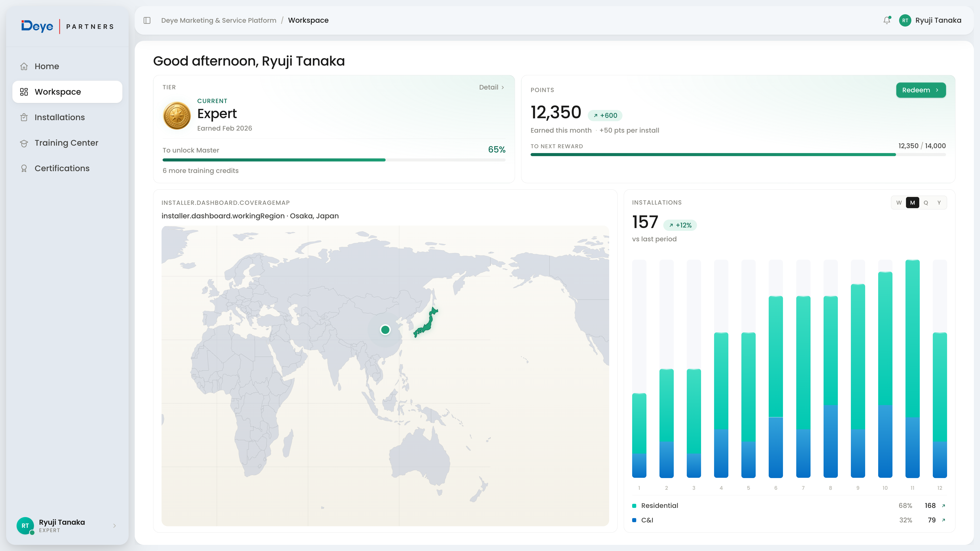Click the Workspace grid icon
Image resolution: width=980 pixels, height=551 pixels.
tap(24, 92)
